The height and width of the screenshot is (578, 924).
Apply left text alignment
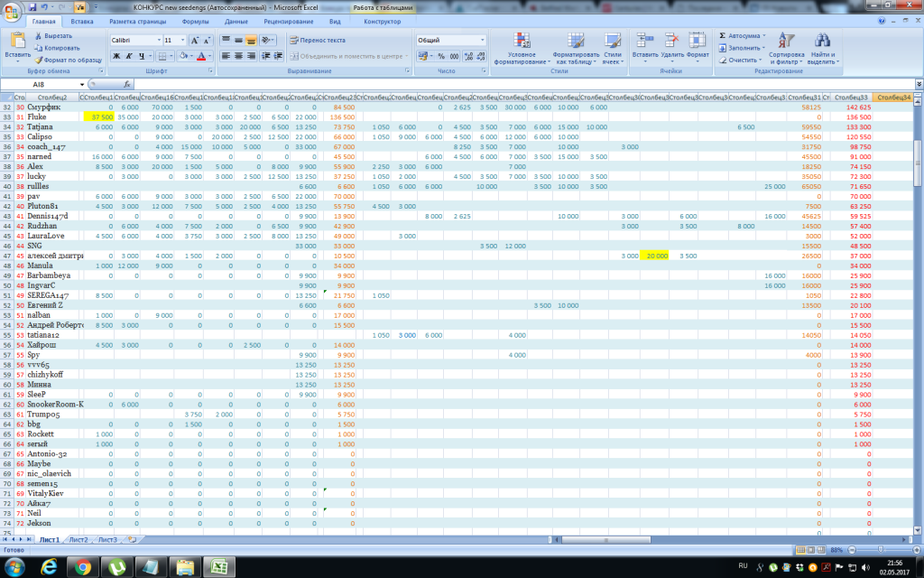[x=226, y=56]
